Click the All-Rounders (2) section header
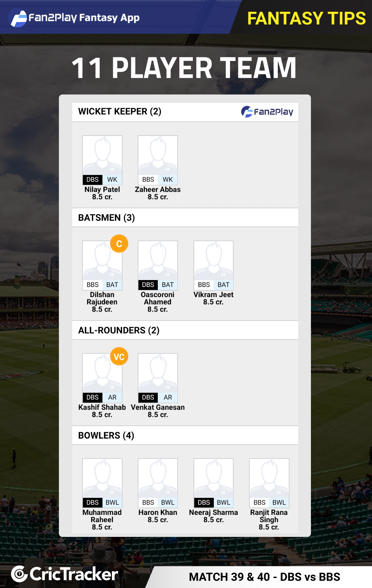The width and height of the screenshot is (372, 588). tap(185, 330)
